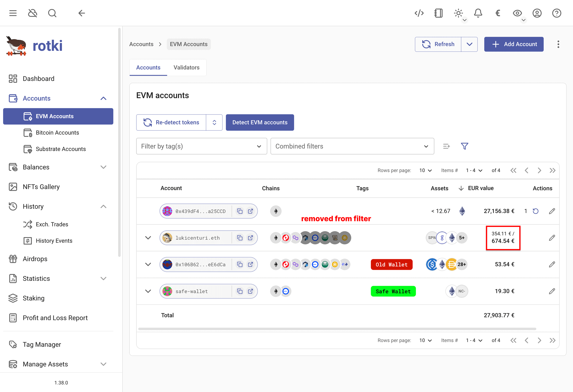This screenshot has height=392, width=573.
Task: Click the cloud sync disabled icon
Action: coord(33,13)
